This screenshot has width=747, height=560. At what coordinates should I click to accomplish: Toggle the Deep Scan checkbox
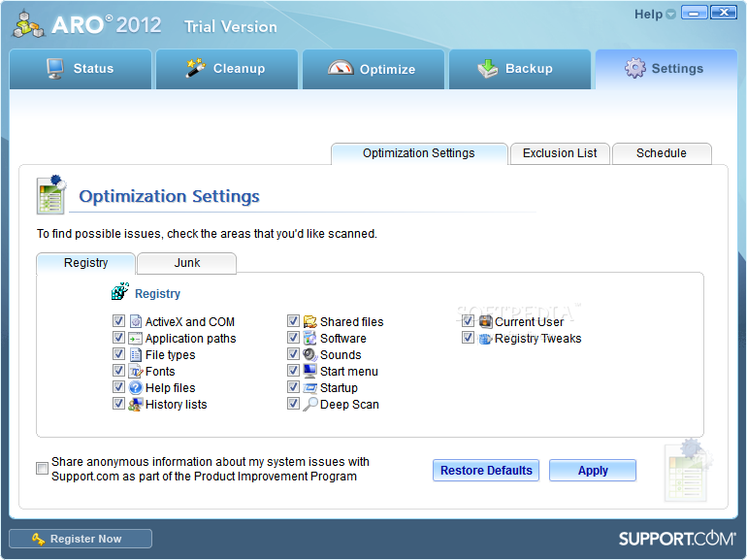tap(293, 404)
